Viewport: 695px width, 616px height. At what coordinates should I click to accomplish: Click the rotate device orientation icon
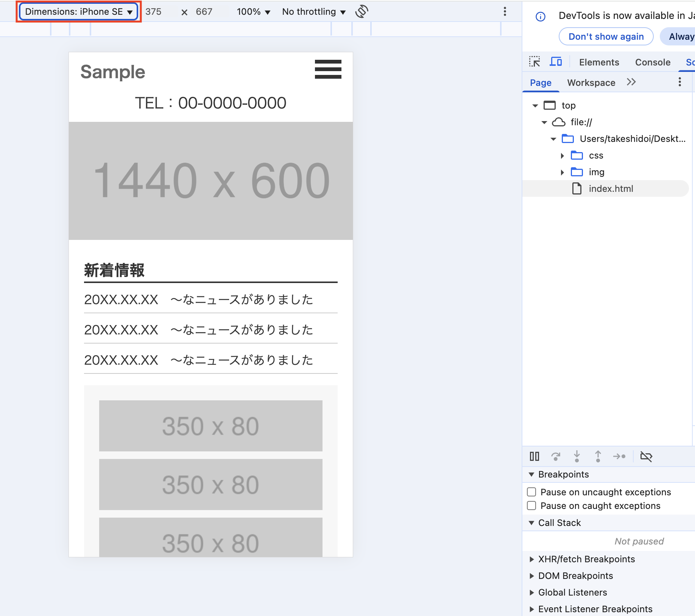click(x=362, y=12)
